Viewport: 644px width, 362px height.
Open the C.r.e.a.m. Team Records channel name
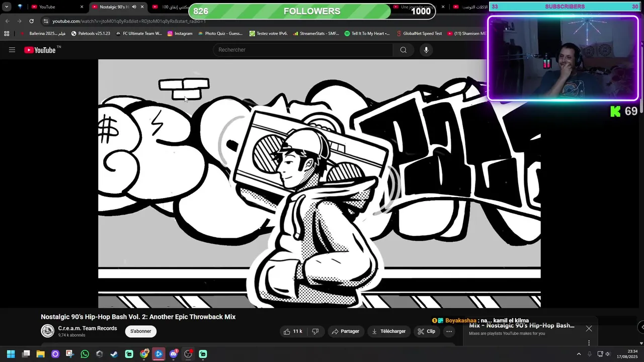point(88,328)
